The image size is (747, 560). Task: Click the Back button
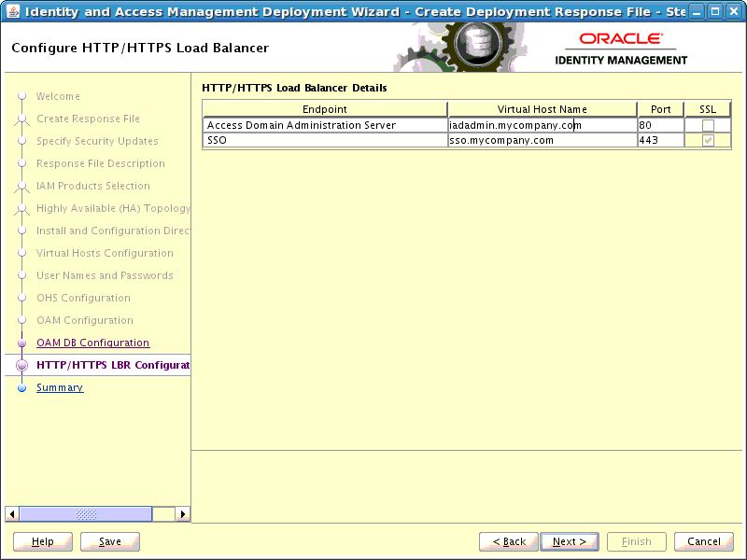[509, 541]
